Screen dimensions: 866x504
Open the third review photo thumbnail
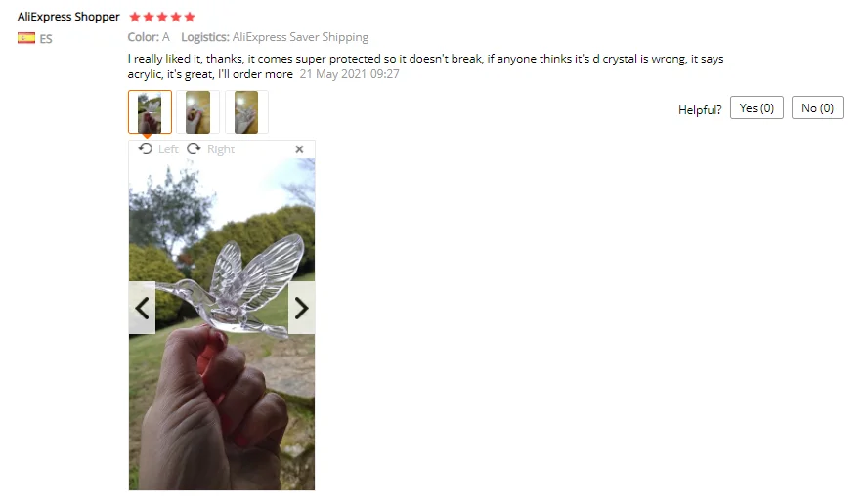(246, 112)
